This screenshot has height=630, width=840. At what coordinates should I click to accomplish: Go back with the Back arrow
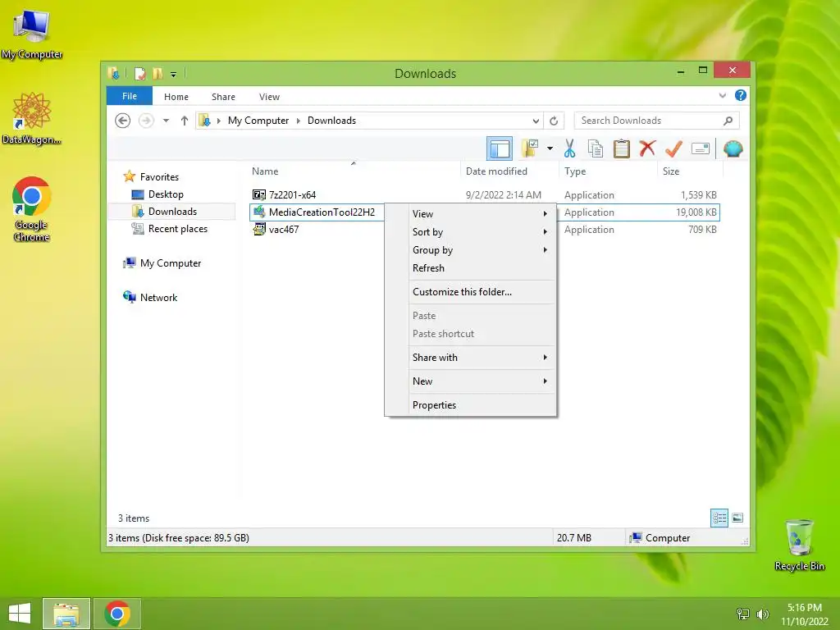click(x=123, y=121)
